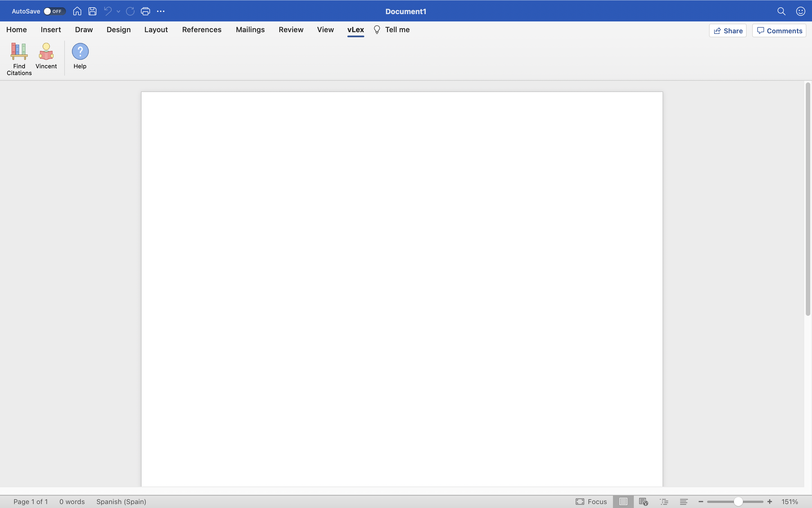The width and height of the screenshot is (812, 508).
Task: Launch the Vincent assistant
Action: (46, 56)
